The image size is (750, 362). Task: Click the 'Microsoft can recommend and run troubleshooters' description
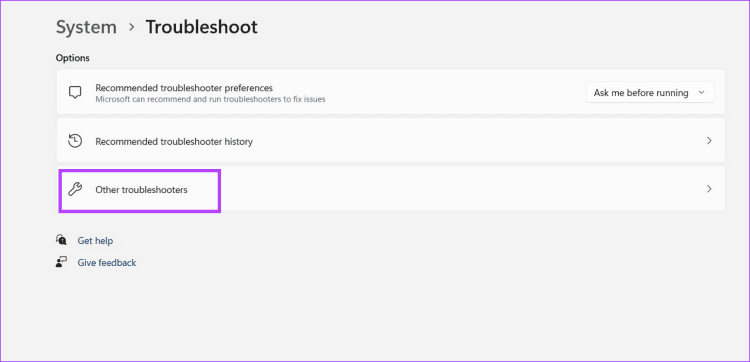[x=210, y=99]
